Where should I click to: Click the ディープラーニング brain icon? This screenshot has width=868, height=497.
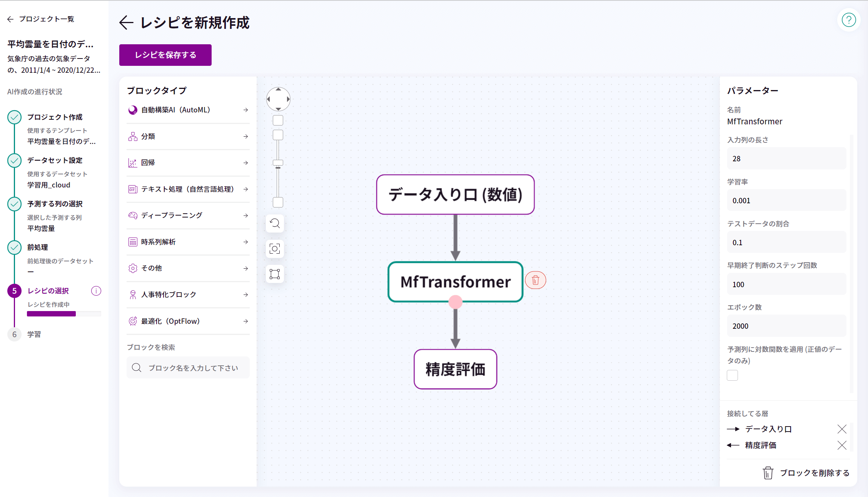tap(133, 216)
